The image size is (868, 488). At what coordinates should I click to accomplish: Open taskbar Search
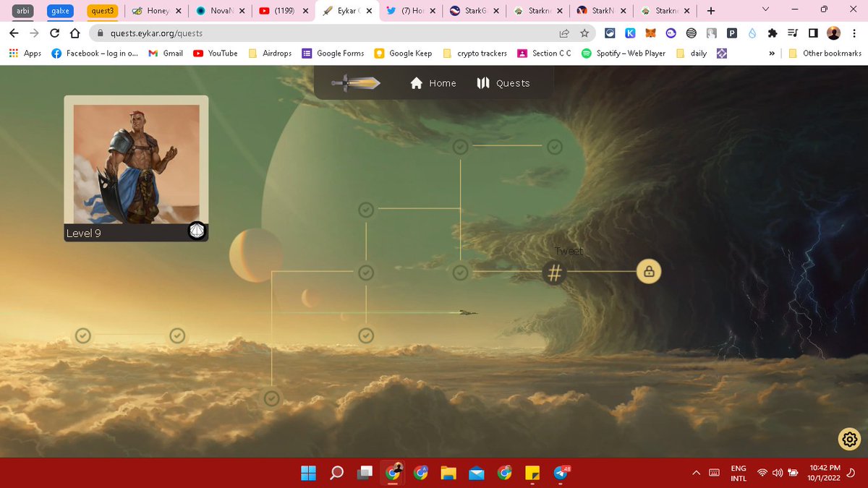pos(336,474)
